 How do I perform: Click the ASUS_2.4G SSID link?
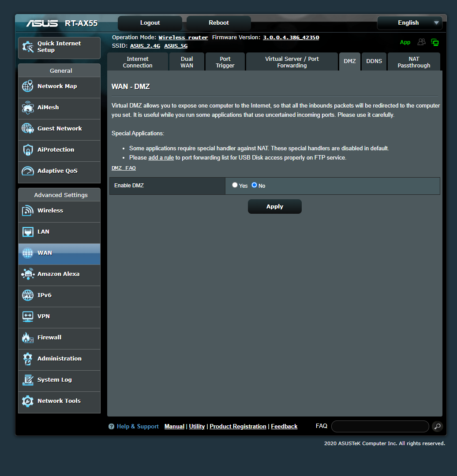point(145,46)
